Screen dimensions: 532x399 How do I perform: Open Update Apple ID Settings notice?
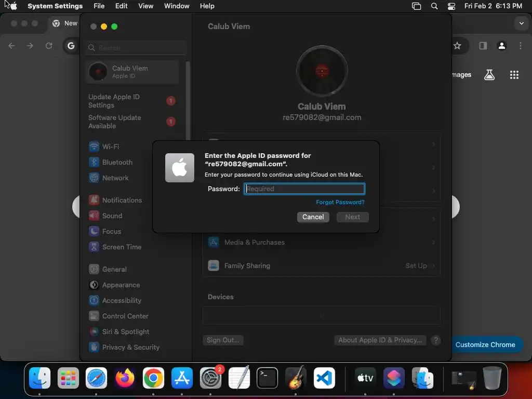click(131, 101)
